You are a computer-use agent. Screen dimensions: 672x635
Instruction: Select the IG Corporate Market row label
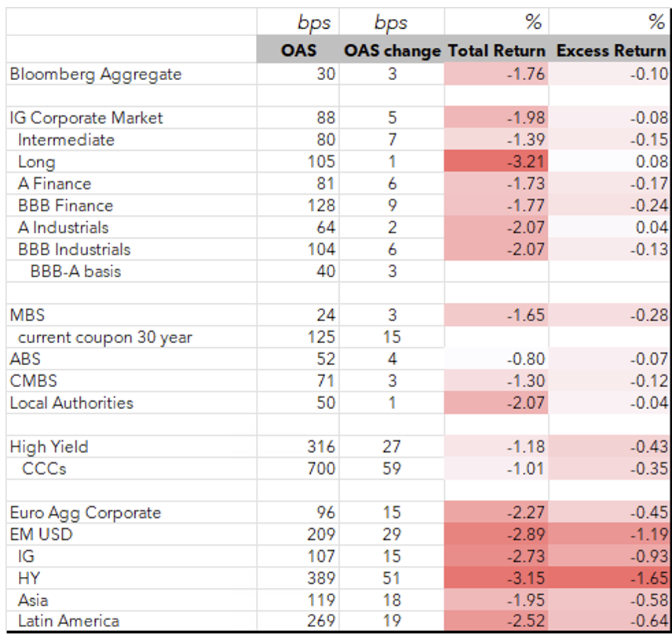coord(86,118)
